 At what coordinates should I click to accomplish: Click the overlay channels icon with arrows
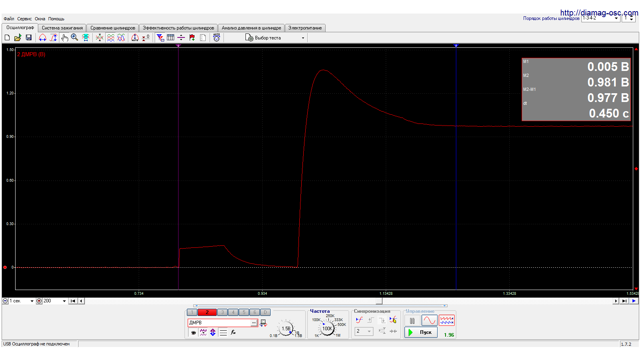(x=100, y=37)
